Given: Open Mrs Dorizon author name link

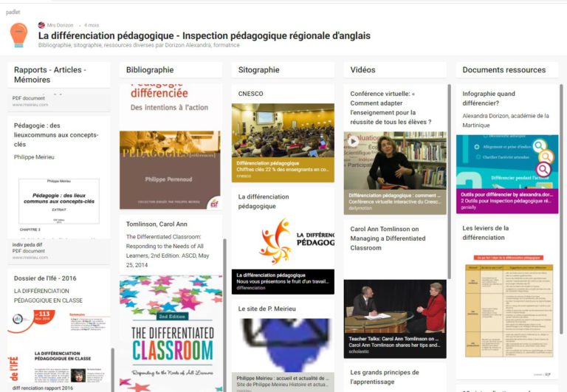Looking at the screenshot, I should (x=60, y=25).
